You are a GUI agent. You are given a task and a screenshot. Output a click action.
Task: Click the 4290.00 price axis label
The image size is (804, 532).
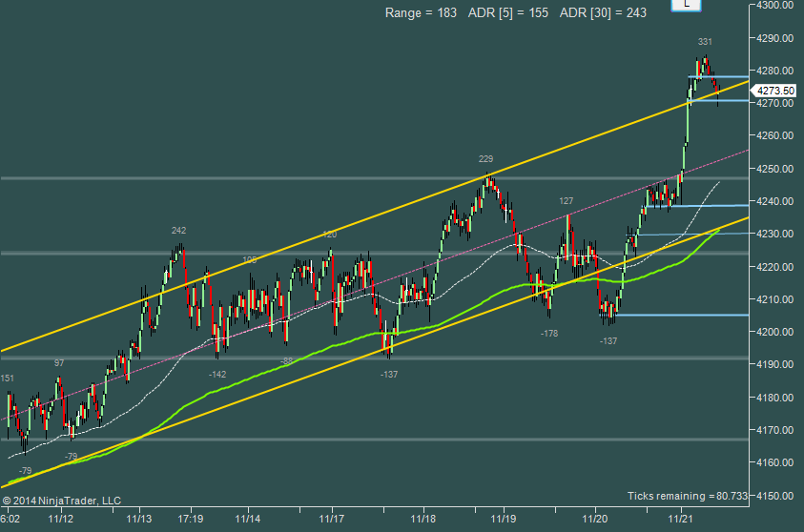pos(774,38)
